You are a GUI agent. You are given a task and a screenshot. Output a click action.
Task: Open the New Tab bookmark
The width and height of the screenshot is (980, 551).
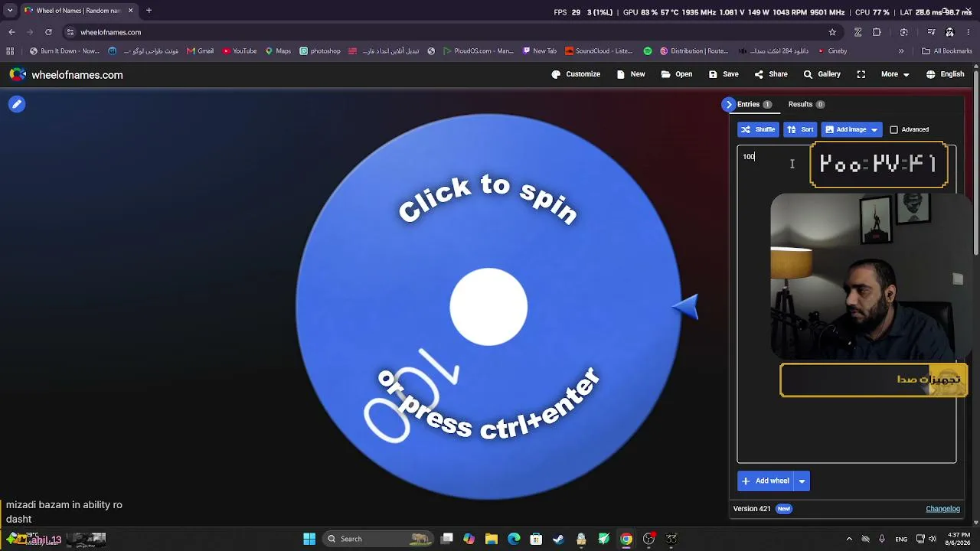539,51
